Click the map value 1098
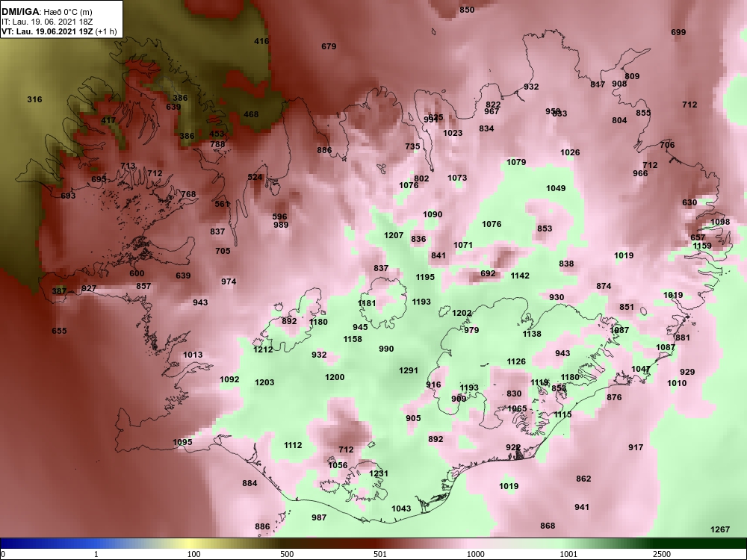Screen dimensions: 747x560 [720, 222]
